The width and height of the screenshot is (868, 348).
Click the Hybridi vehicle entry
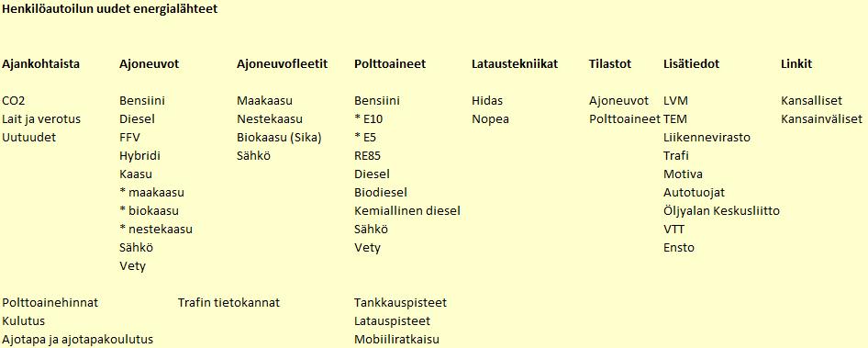point(140,156)
